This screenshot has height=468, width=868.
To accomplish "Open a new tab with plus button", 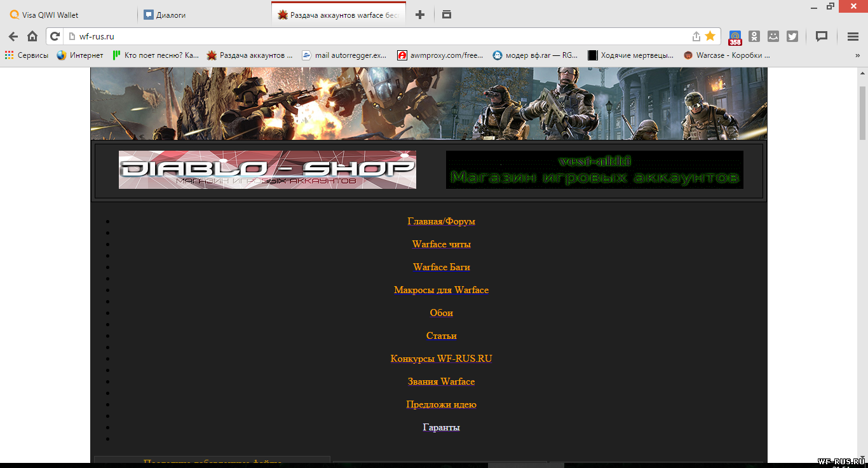I will click(x=419, y=15).
